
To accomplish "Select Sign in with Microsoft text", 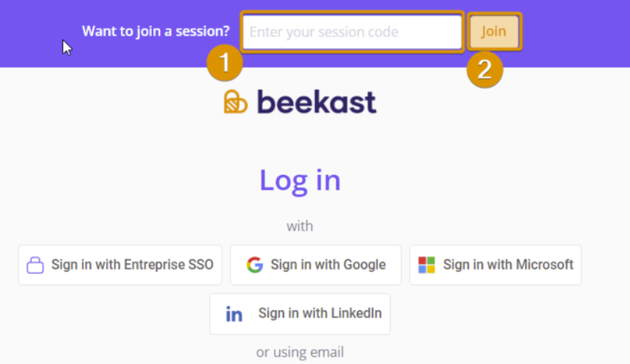I will point(508,265).
